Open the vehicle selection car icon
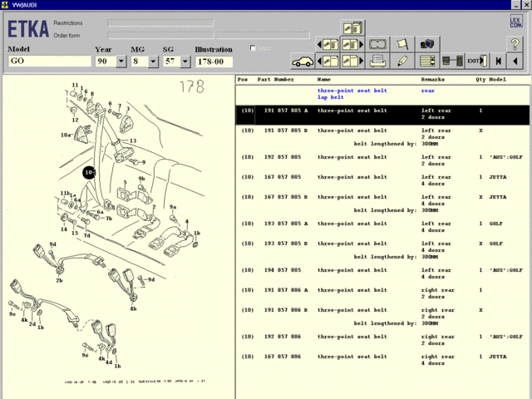This screenshot has width=532, height=399. click(x=303, y=62)
